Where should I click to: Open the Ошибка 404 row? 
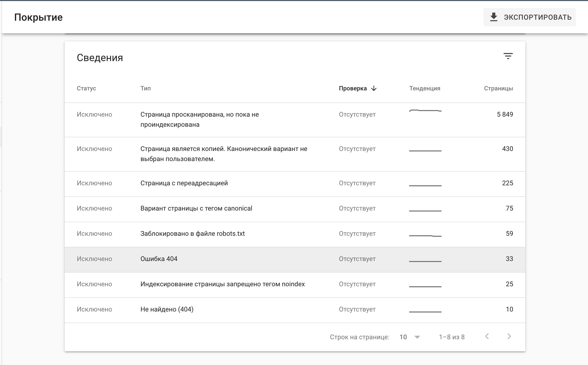295,259
